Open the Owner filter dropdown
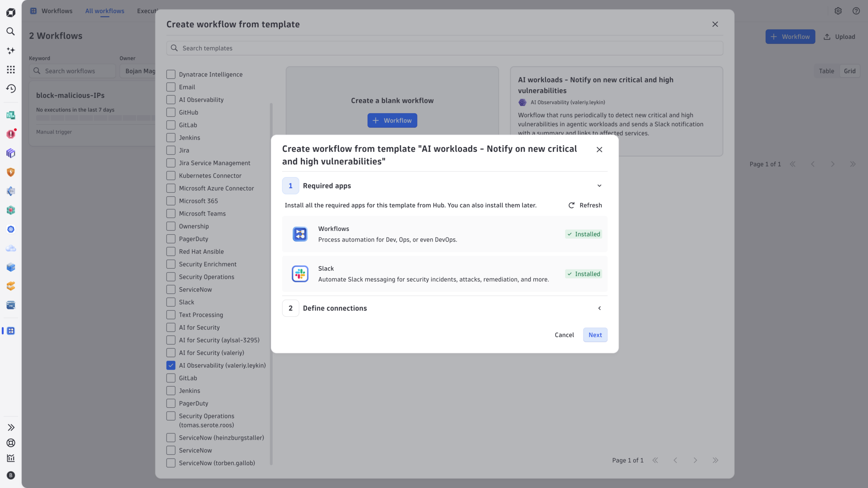The width and height of the screenshot is (868, 488). pos(137,71)
